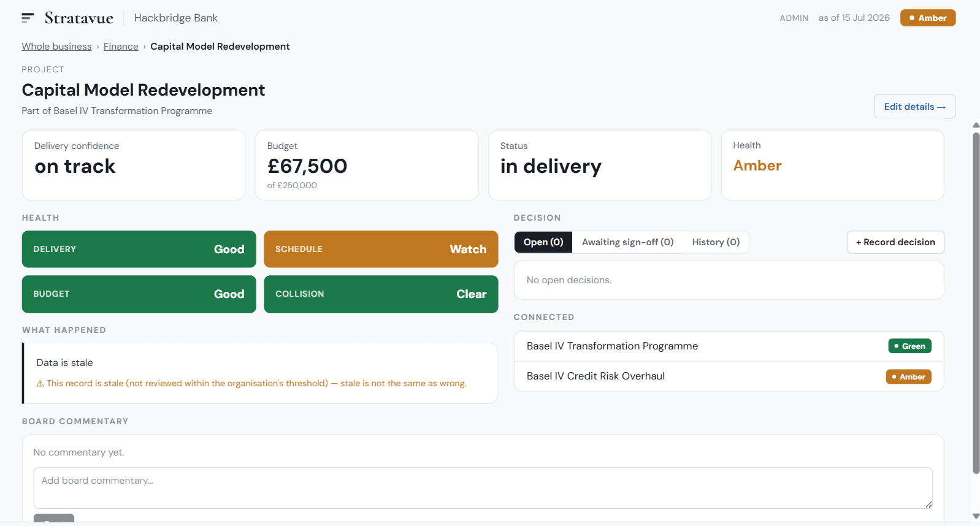Click the Delivery confidence on track card
This screenshot has height=526, width=980.
(134, 165)
